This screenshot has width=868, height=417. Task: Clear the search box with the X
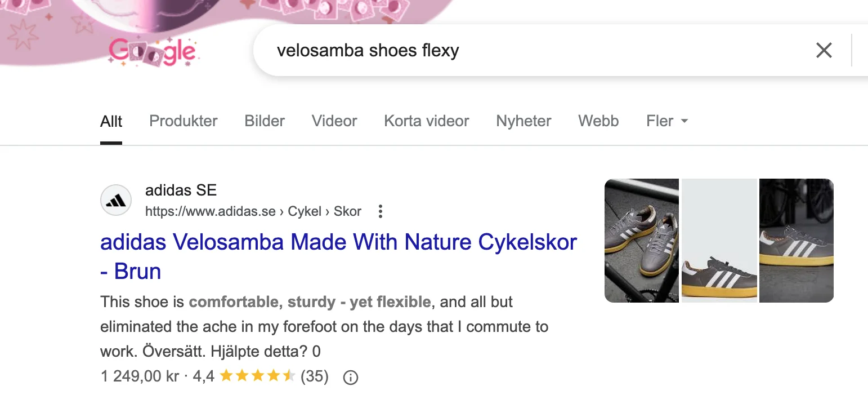pos(824,51)
